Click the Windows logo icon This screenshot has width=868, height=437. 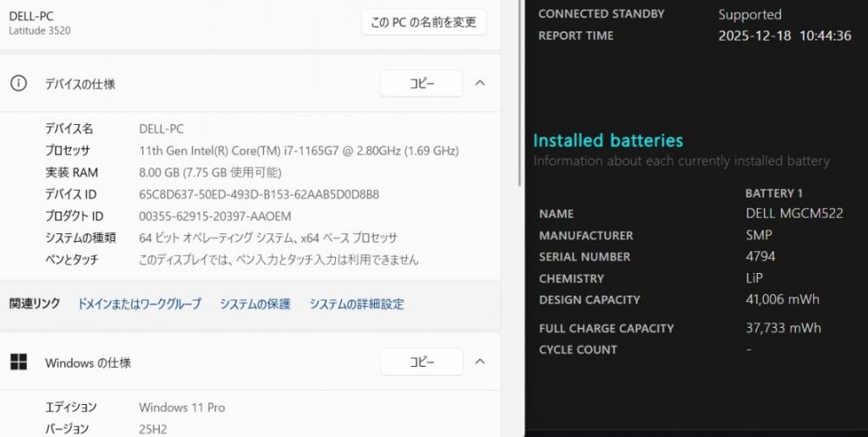[18, 362]
